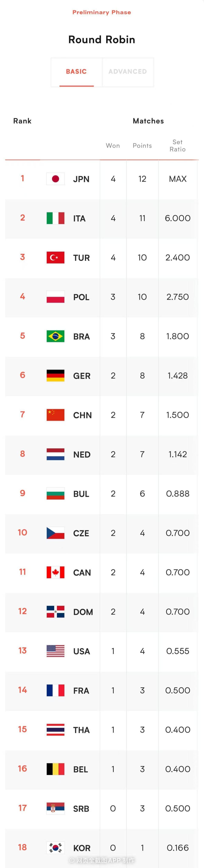Click the China flag icon

click(55, 415)
